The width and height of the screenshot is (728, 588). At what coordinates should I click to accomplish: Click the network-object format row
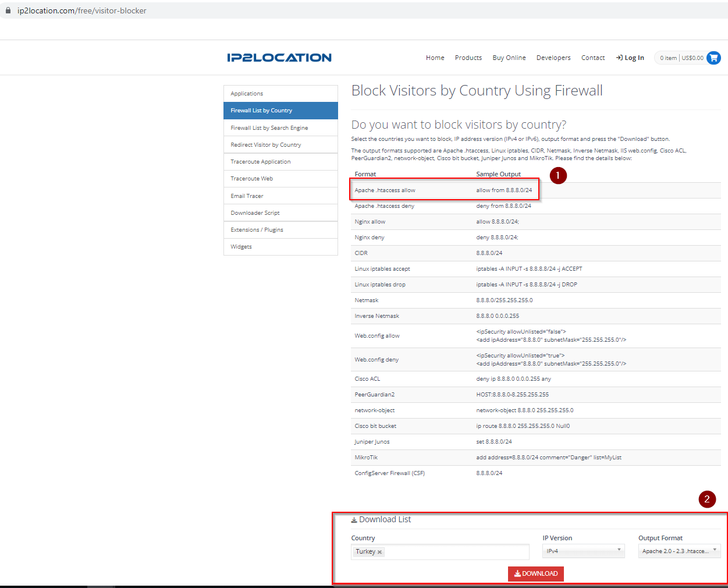[x=536, y=410]
